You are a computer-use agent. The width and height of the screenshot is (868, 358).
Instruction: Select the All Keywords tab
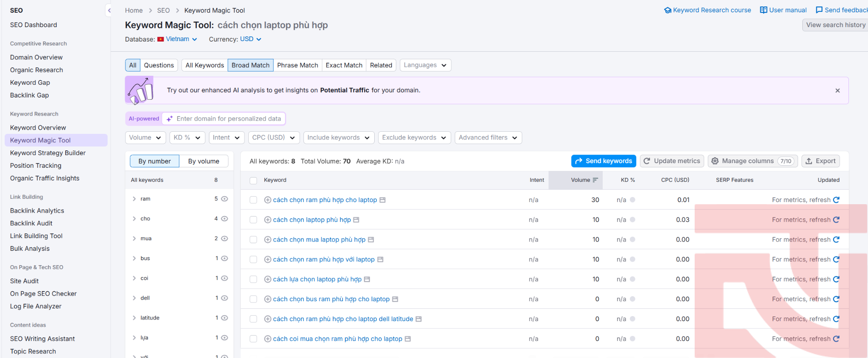pyautogui.click(x=205, y=65)
